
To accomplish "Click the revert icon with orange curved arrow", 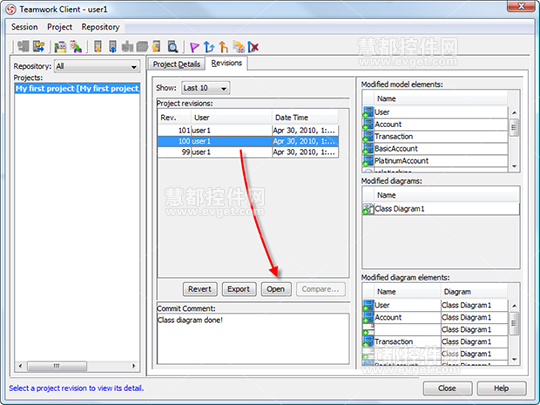I will (157, 46).
